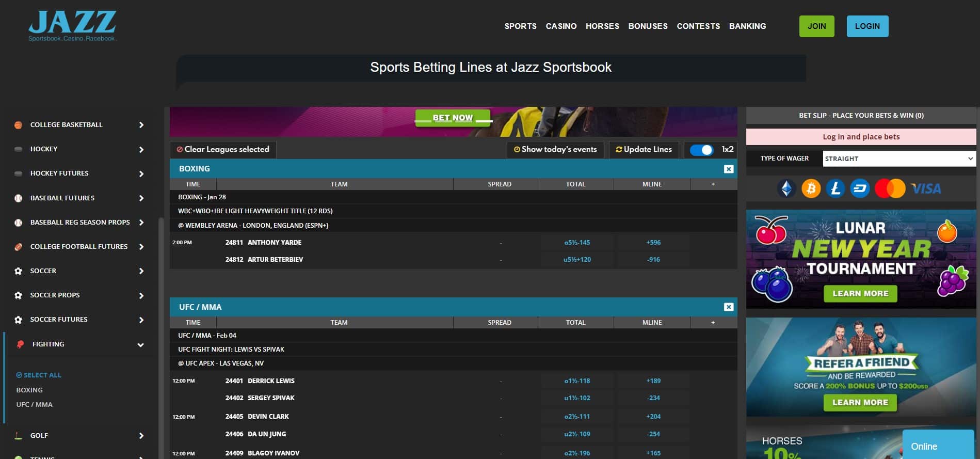Expand Golf category chevron

pyautogui.click(x=141, y=436)
